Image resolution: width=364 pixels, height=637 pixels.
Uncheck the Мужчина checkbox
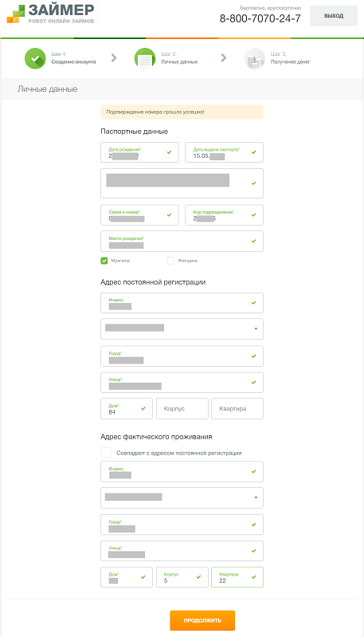[x=104, y=261]
